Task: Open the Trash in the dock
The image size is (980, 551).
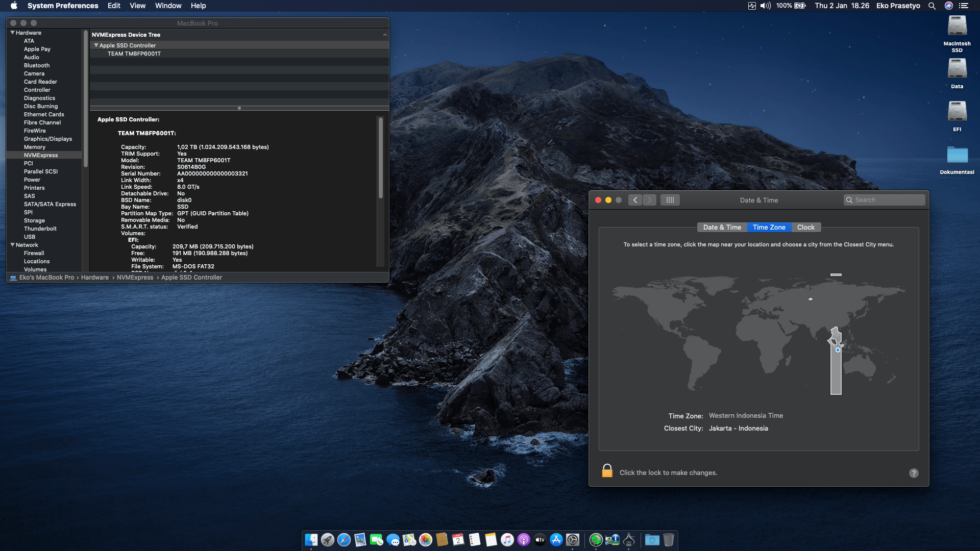Action: pyautogui.click(x=669, y=540)
